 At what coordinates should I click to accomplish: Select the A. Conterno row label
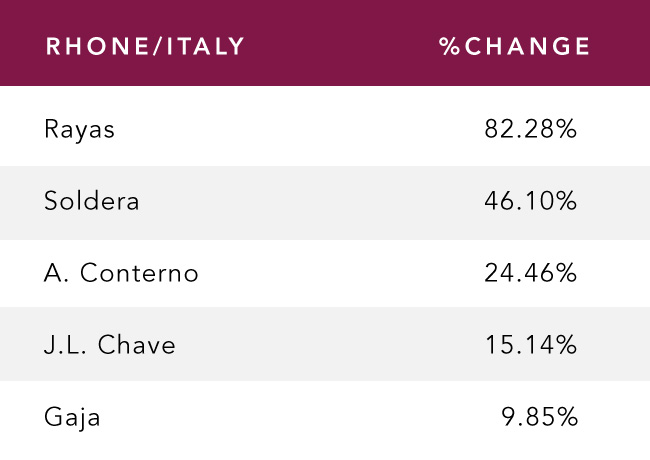click(x=121, y=273)
